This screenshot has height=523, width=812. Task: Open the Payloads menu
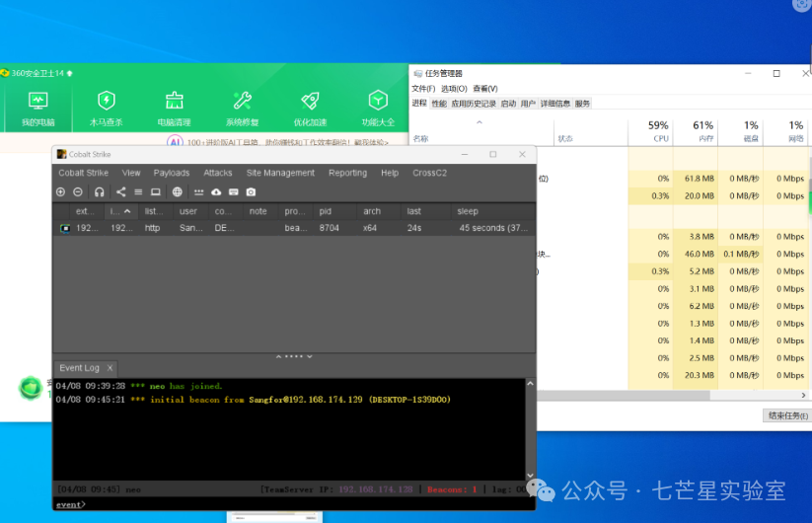[172, 173]
